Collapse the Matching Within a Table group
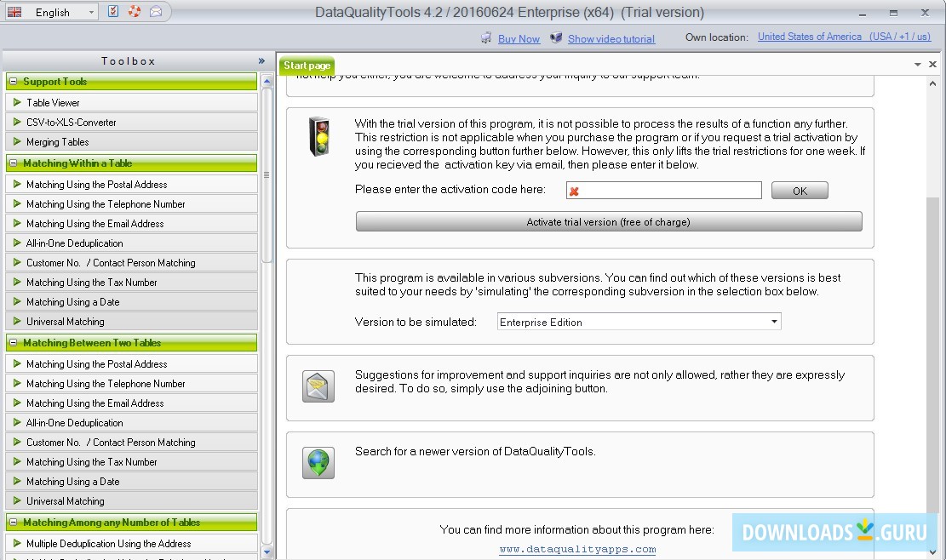The image size is (946, 560). (x=14, y=163)
